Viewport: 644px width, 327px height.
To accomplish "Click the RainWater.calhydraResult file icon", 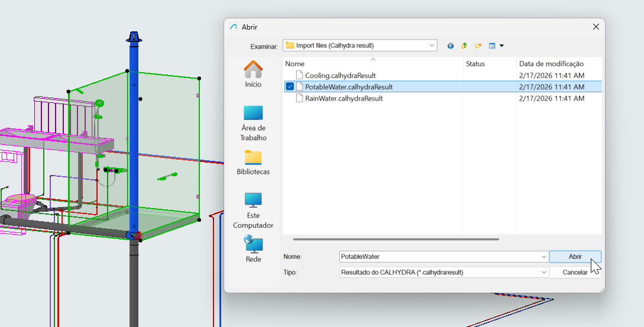I will tap(299, 99).
